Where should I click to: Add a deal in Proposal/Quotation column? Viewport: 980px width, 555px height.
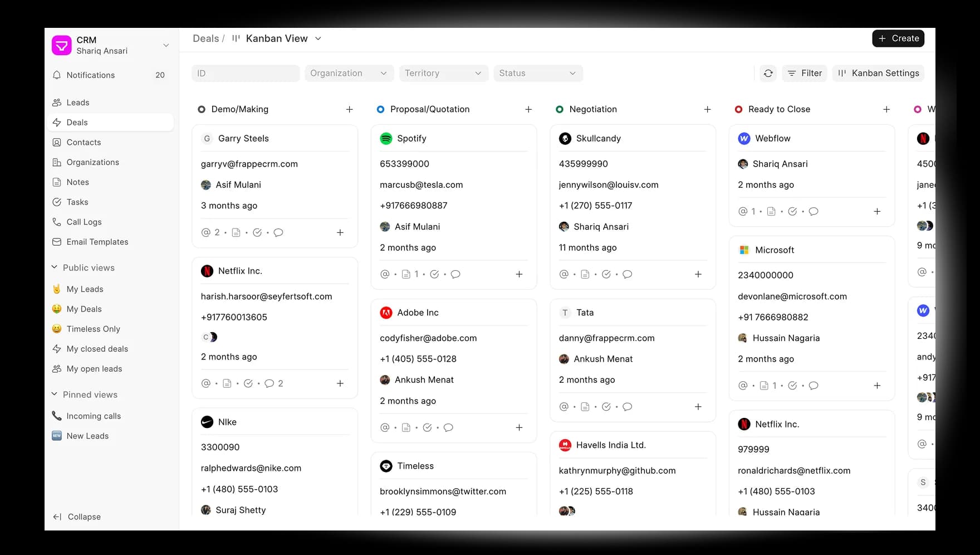click(528, 109)
